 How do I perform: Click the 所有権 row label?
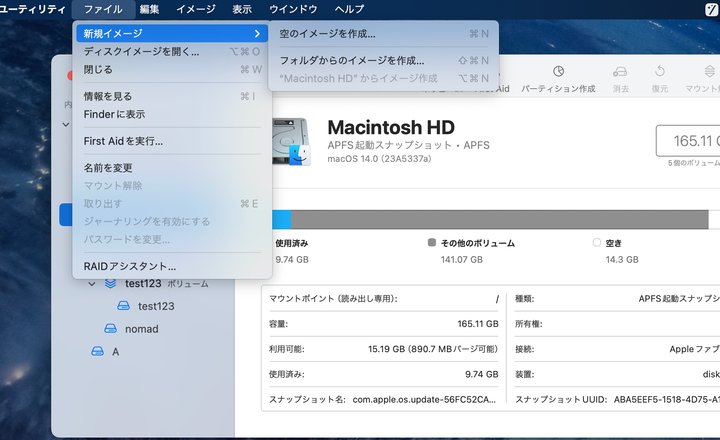coord(529,324)
